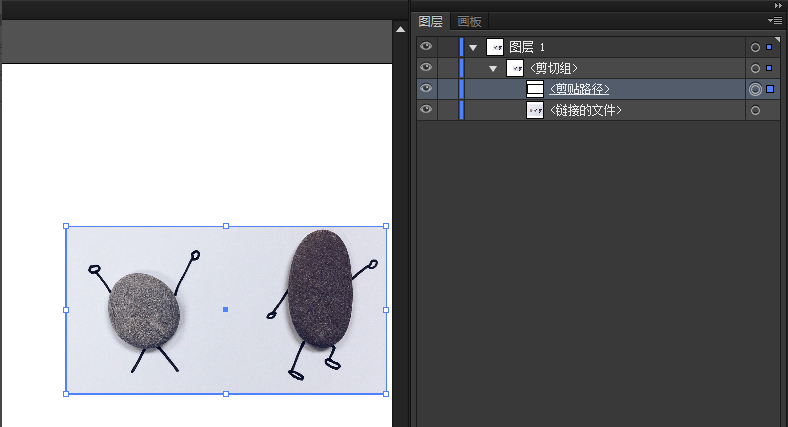
Task: Click the underlined 剪贴路径 name
Action: (x=580, y=89)
